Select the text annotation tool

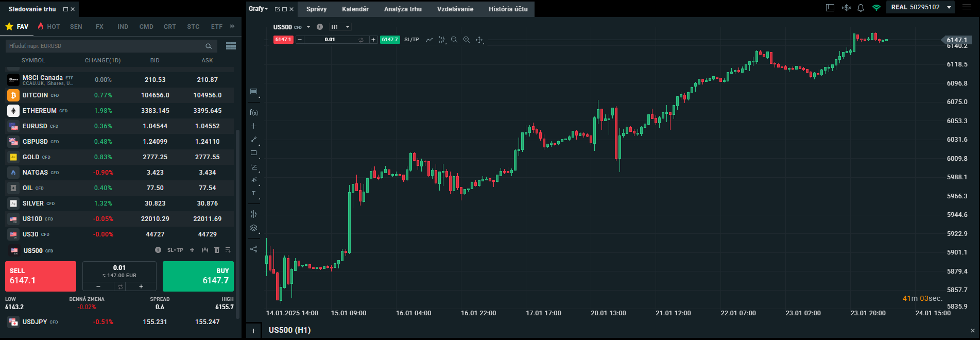pyautogui.click(x=253, y=193)
